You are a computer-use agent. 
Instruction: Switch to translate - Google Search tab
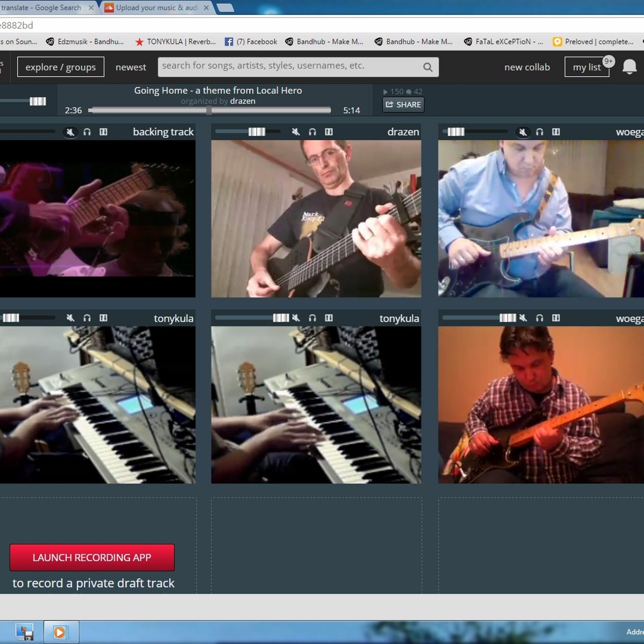point(42,8)
